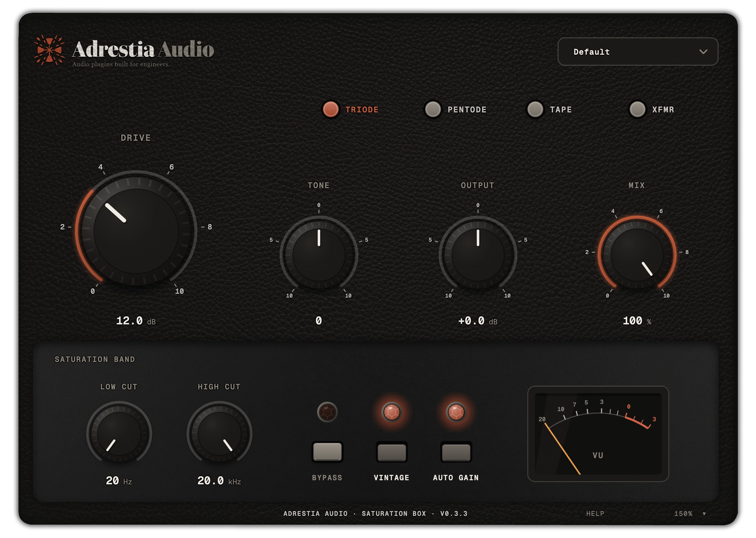Toggle the AUTO GAIN switch button
The width and height of the screenshot is (756, 538).
coord(456,452)
